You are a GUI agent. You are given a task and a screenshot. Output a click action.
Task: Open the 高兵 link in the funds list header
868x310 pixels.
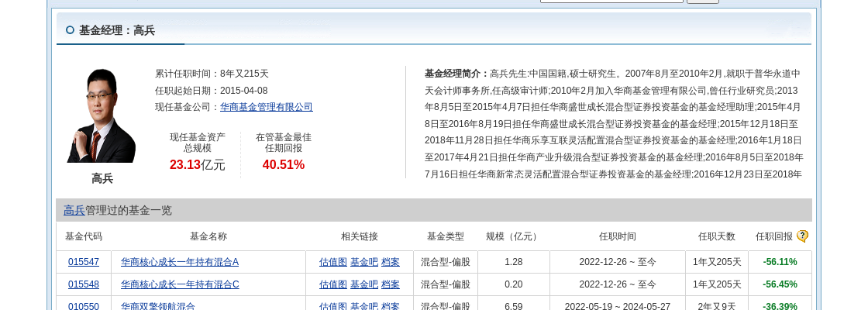point(74,210)
